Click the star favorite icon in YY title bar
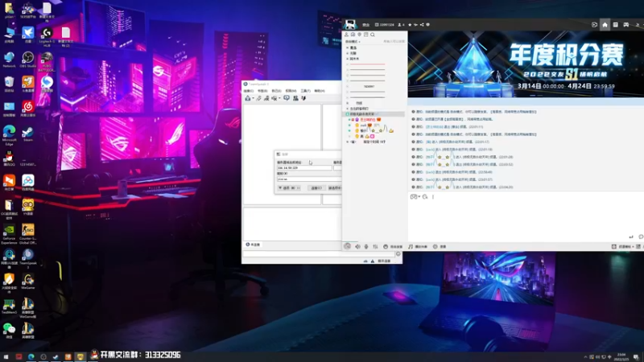The height and width of the screenshot is (362, 644). pyautogui.click(x=410, y=25)
